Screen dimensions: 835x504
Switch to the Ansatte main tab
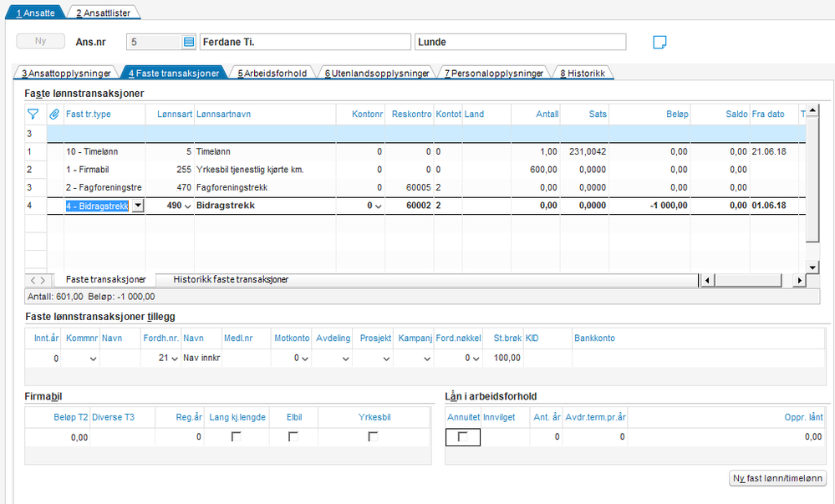click(35, 13)
